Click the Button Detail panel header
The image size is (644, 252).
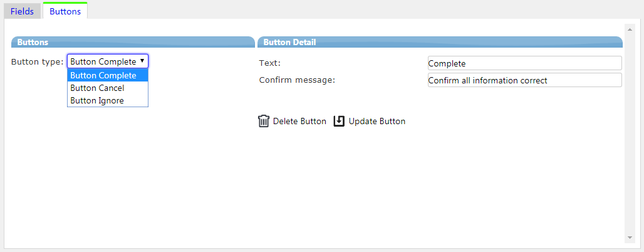coord(440,42)
